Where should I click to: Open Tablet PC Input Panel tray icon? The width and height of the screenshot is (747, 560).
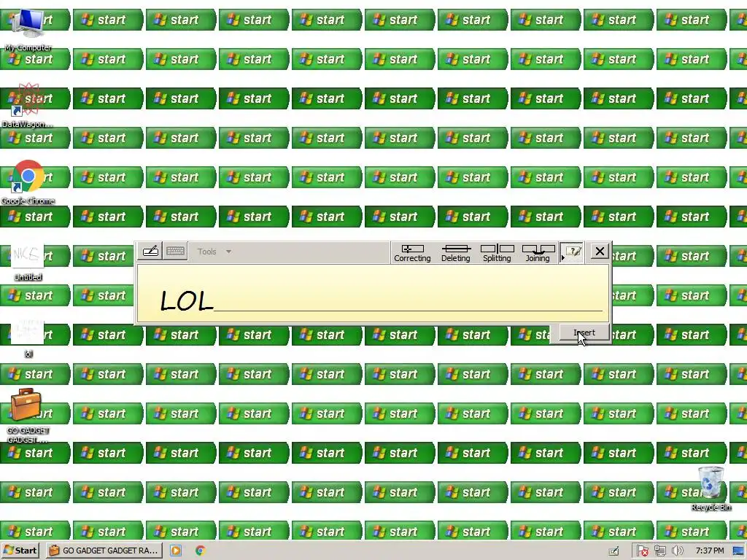click(x=614, y=551)
